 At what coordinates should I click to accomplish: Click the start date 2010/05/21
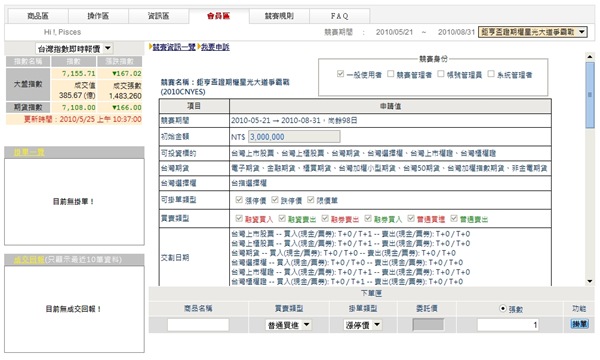(x=394, y=32)
